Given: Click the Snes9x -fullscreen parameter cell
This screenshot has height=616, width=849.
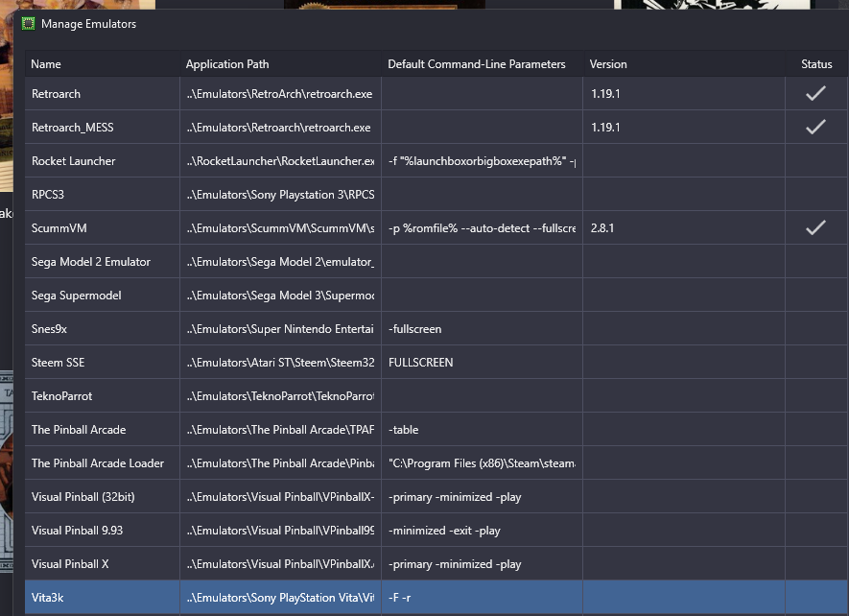Looking at the screenshot, I should 415,329.
